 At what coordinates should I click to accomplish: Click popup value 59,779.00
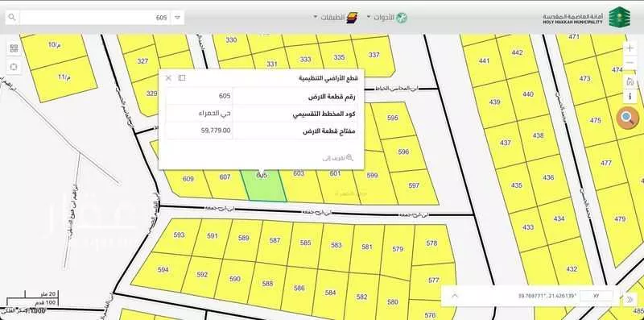tap(216, 131)
